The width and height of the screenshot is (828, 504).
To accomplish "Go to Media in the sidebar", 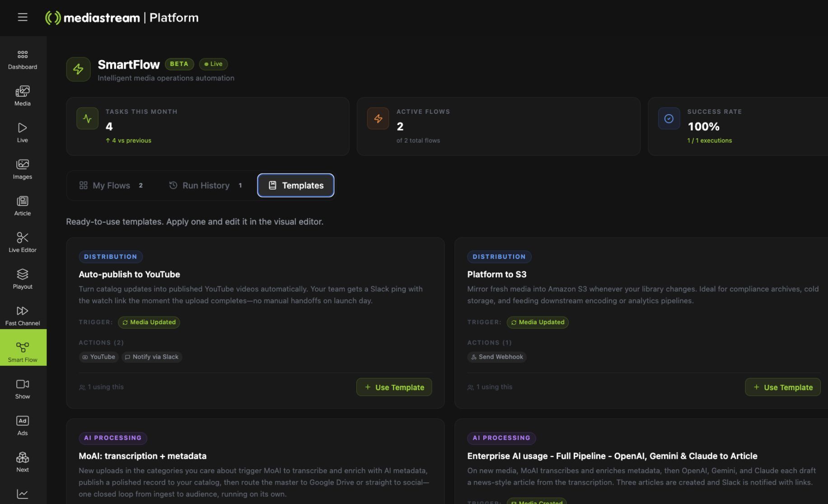I will coord(23,96).
